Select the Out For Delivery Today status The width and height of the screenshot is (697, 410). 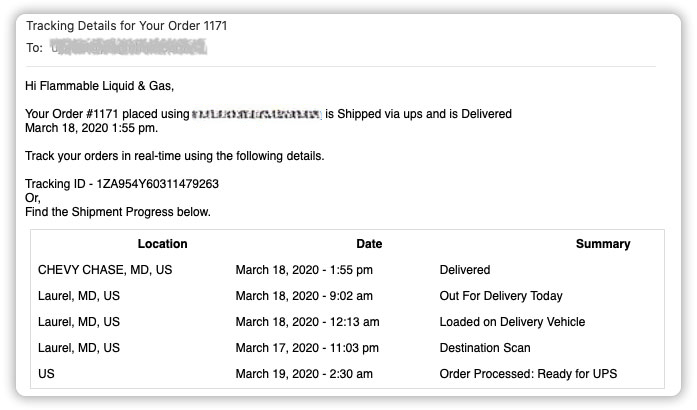click(x=501, y=296)
